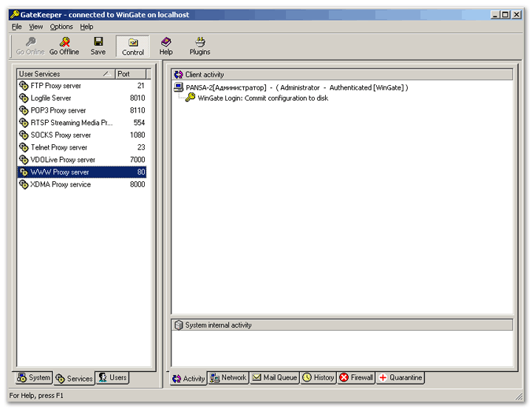Toggle the Control toolbar button
The height and width of the screenshot is (409, 532).
point(133,46)
